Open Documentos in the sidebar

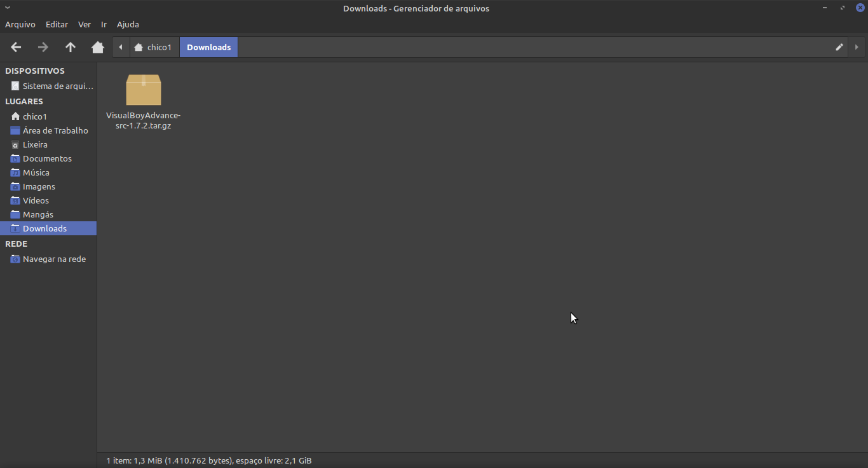48,158
